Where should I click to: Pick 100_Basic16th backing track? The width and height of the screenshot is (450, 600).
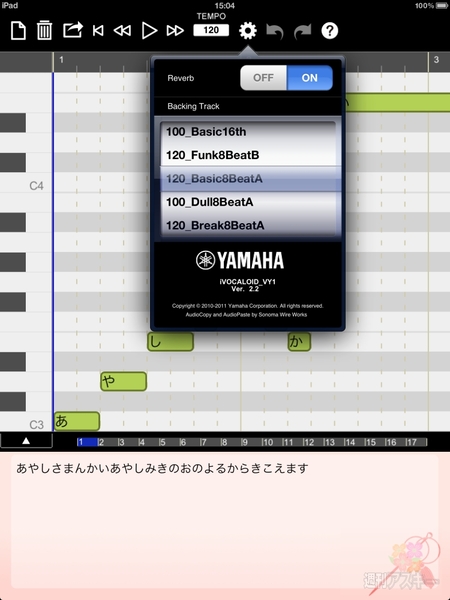[248, 132]
